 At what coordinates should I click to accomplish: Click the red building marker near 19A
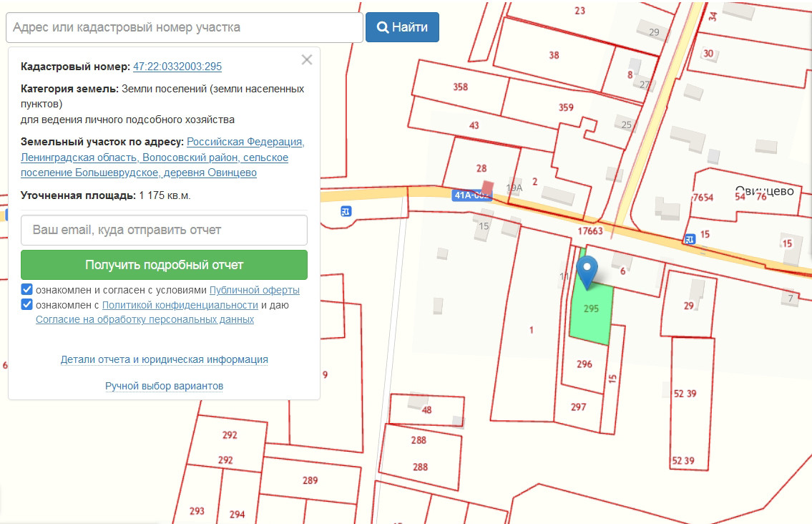(487, 187)
